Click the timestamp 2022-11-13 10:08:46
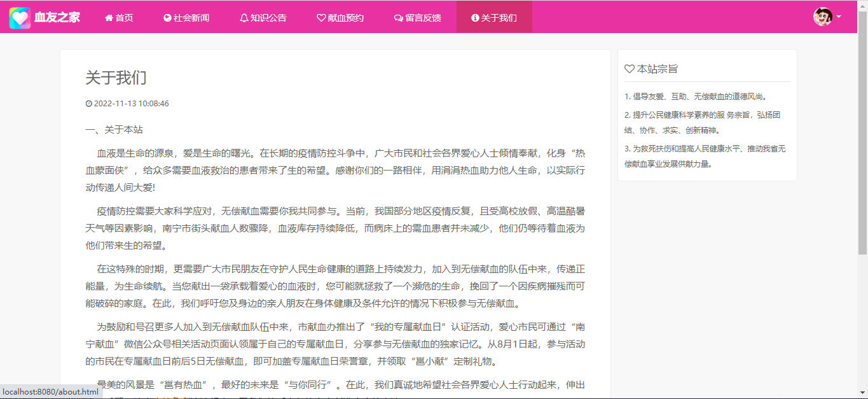The width and height of the screenshot is (868, 399). tap(132, 104)
